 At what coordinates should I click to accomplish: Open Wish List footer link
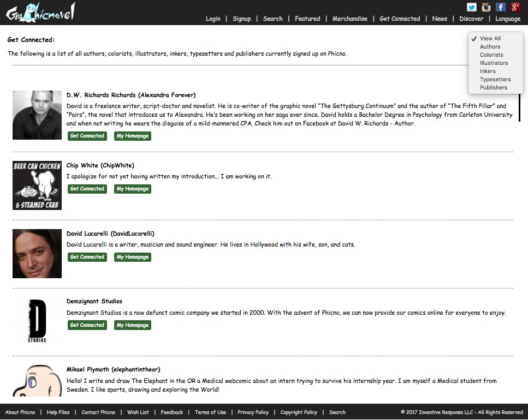(138, 412)
